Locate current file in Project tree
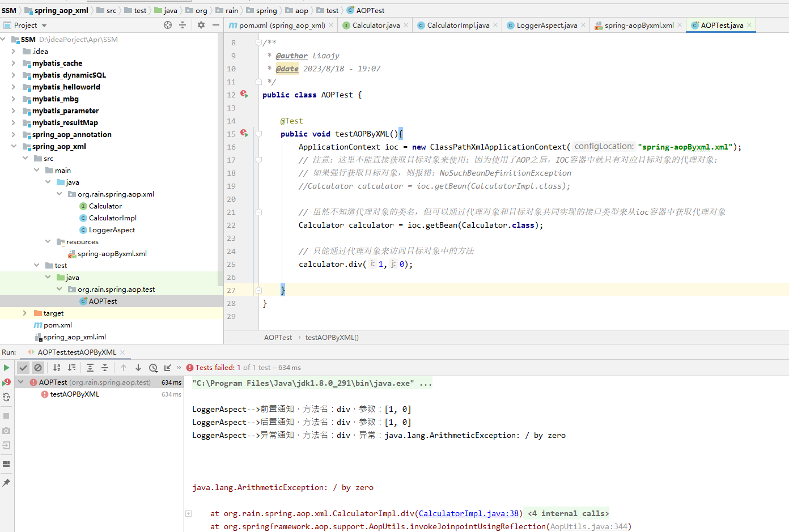The image size is (789, 532). [168, 25]
